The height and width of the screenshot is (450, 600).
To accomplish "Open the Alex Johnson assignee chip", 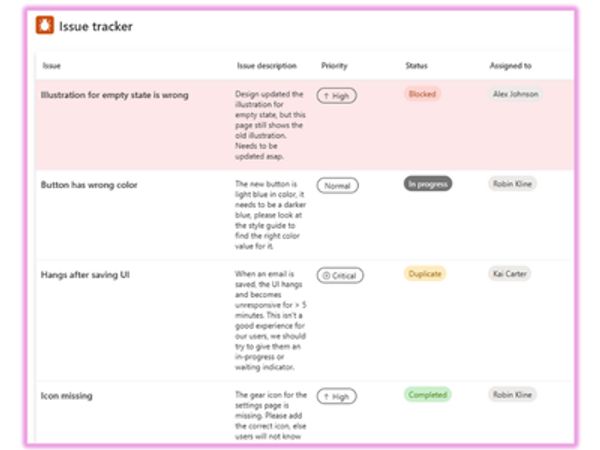I will [516, 94].
